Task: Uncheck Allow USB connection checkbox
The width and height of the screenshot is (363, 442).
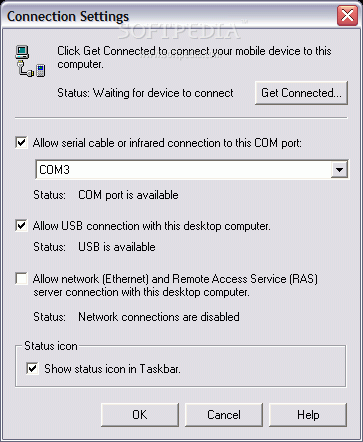Action: pos(22,226)
